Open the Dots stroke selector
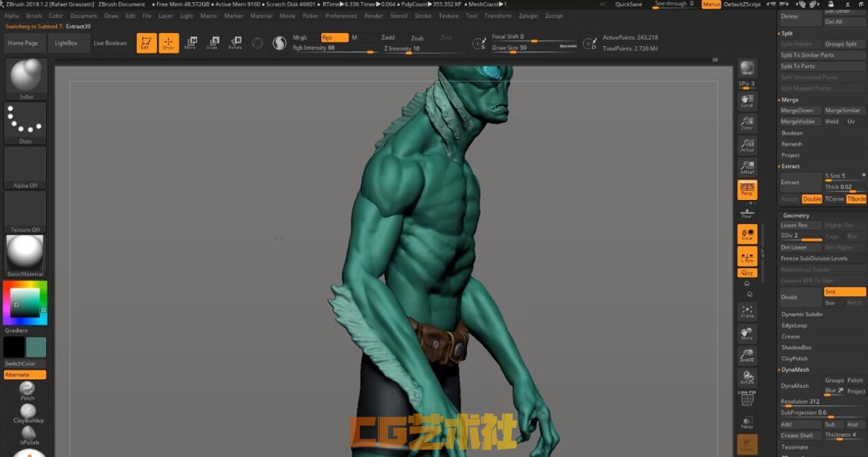Viewport: 868px width, 457px height. point(25,123)
